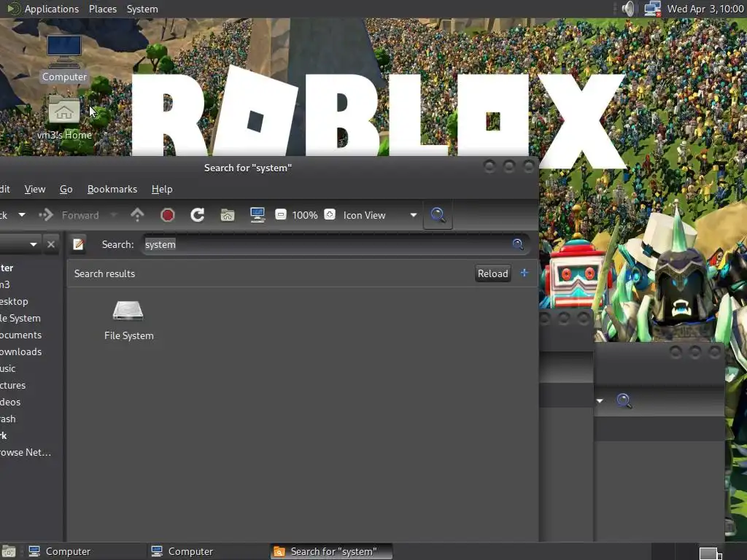
Task: Open Downloads in sidebar
Action: tap(20, 351)
